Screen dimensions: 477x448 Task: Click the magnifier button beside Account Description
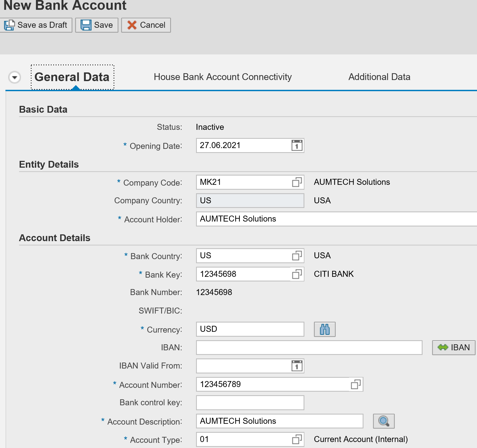[384, 421]
